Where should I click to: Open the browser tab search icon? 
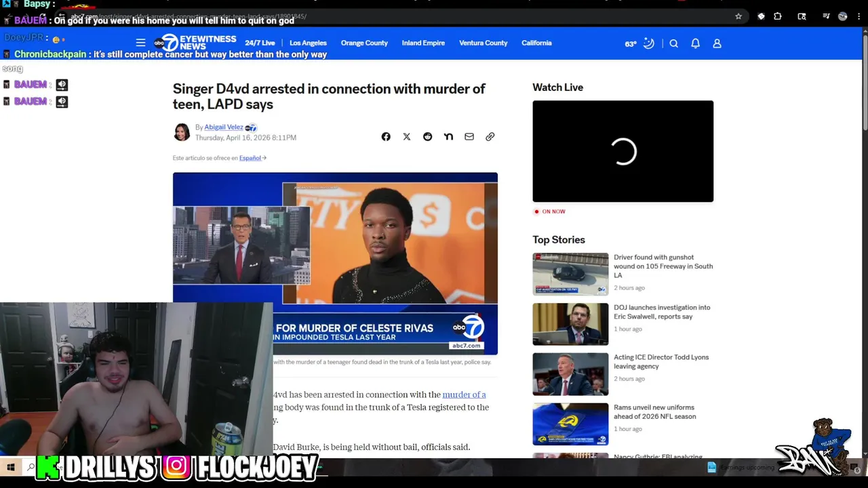[802, 16]
